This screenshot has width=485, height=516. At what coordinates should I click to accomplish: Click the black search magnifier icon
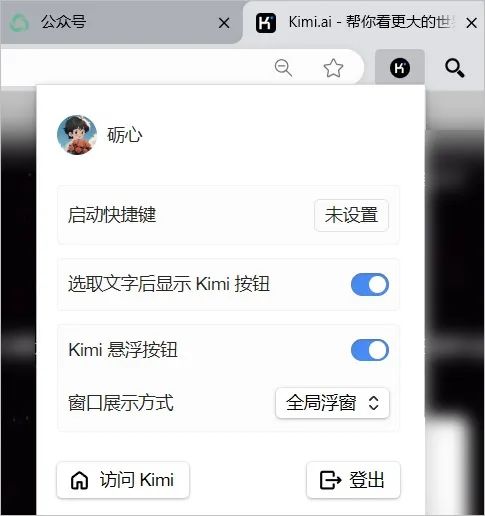pyautogui.click(x=455, y=68)
